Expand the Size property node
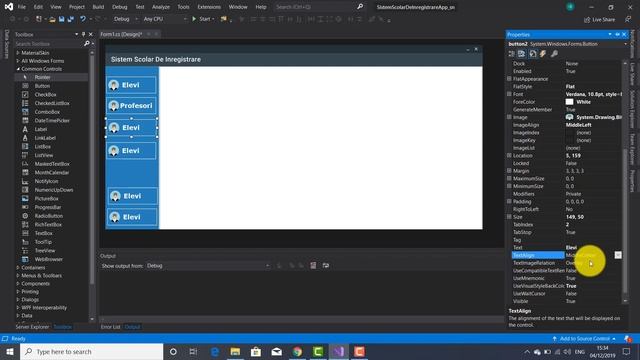 click(509, 217)
